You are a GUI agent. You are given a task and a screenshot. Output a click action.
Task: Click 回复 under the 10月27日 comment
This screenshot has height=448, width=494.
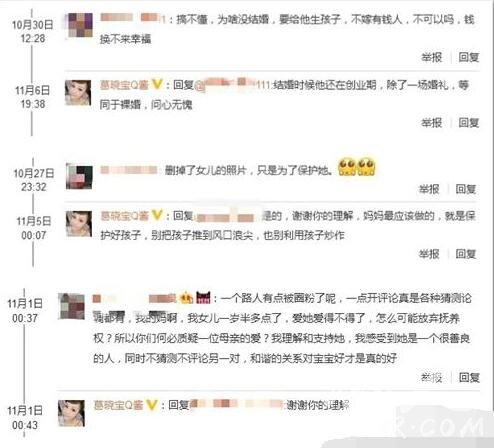[x=466, y=189]
